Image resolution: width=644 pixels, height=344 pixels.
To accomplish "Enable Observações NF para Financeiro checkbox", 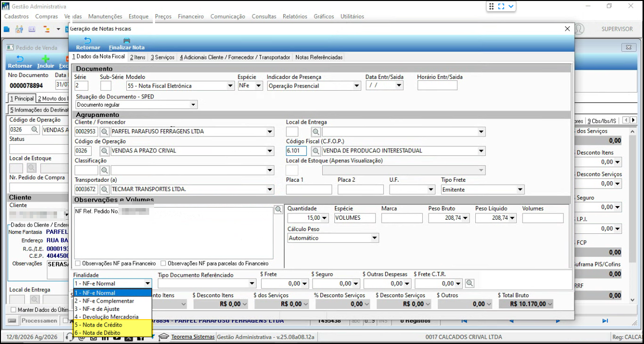I will (x=78, y=263).
